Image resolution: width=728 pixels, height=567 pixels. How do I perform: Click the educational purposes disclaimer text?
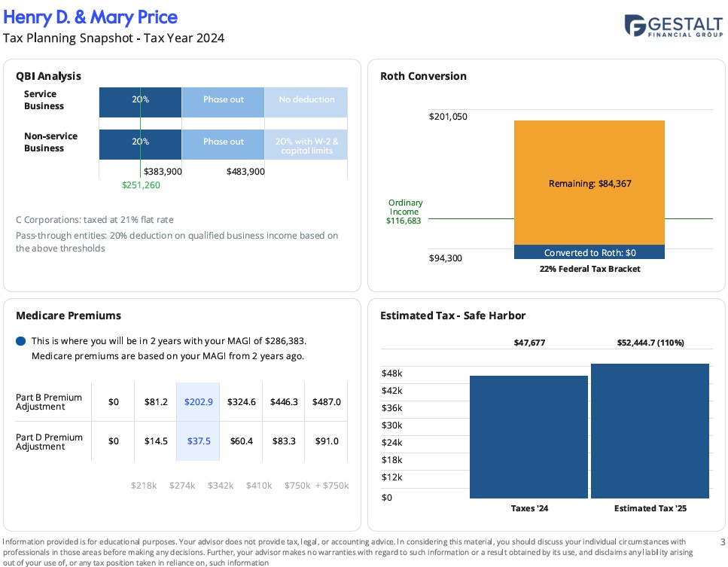(x=349, y=552)
